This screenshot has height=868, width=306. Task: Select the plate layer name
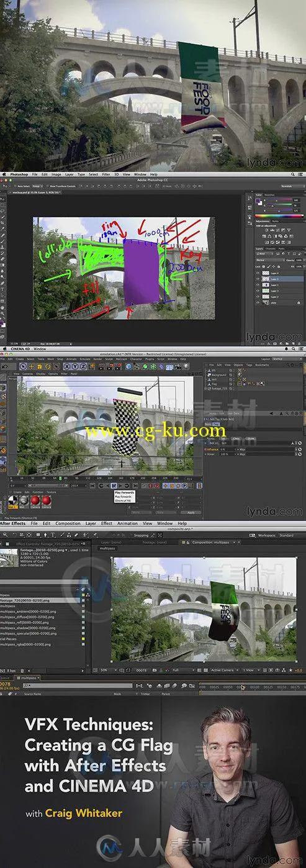[274, 302]
